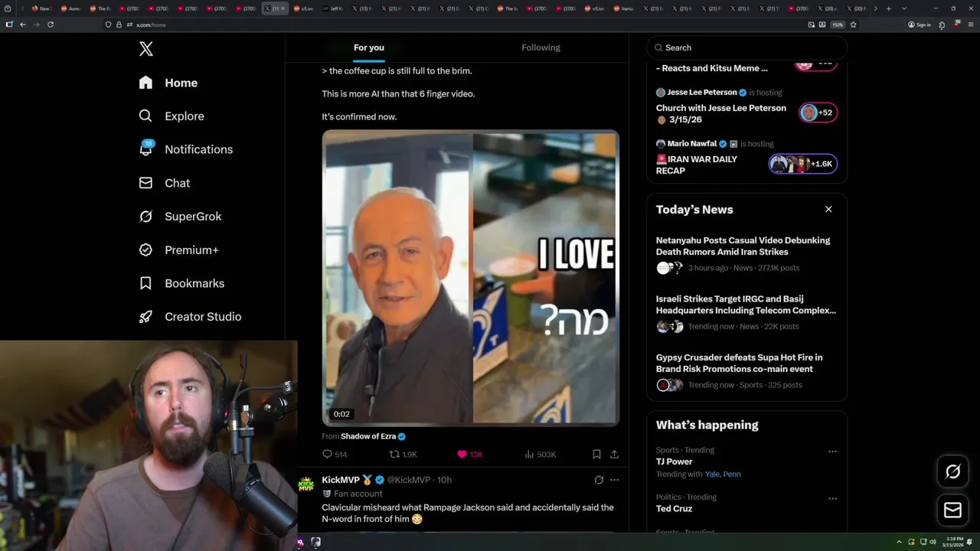Open SuperGrok in the sidebar
The width and height of the screenshot is (980, 551).
pyautogui.click(x=180, y=217)
